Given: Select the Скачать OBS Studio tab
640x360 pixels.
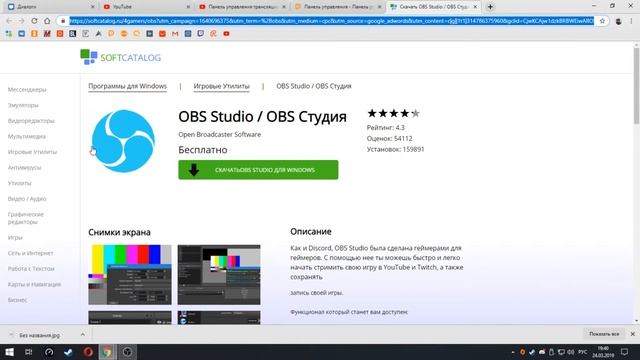Looking at the screenshot, I should click(x=434, y=7).
